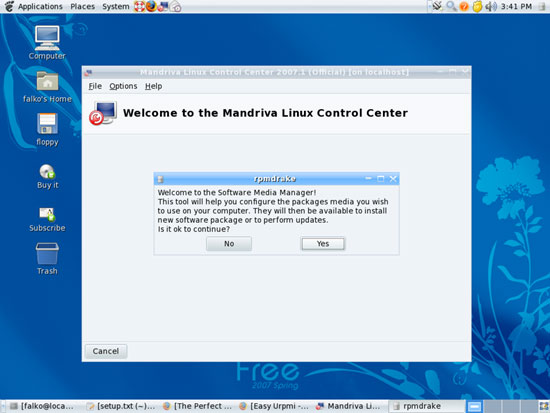Screen dimensions: 550x413
Task: Click the lifebuoy help icon in top panel
Action: (x=140, y=6)
